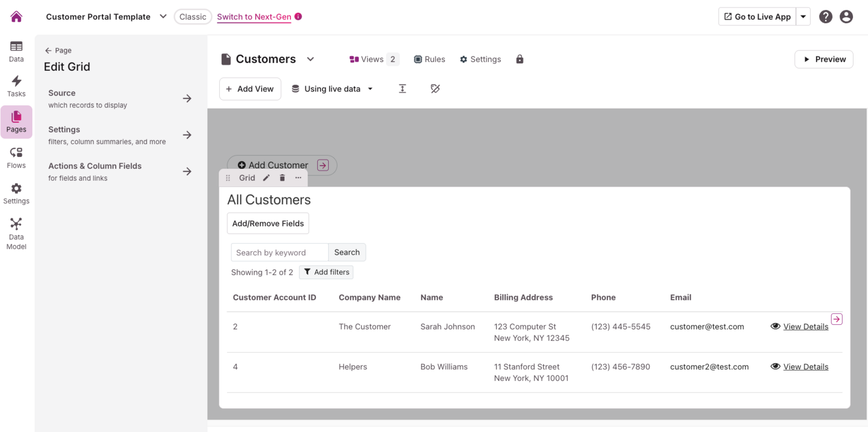The image size is (868, 432).
Task: Toggle the hide styling icon in toolbar
Action: point(435,89)
